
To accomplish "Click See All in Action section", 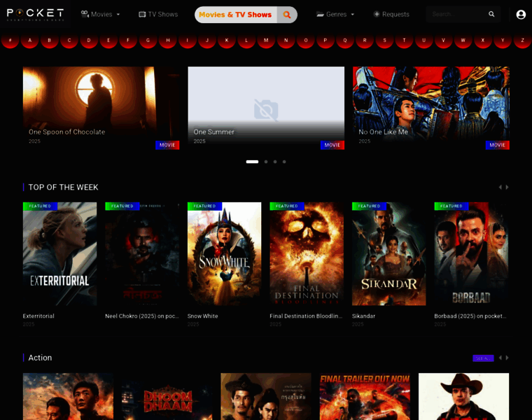I will [x=483, y=358].
